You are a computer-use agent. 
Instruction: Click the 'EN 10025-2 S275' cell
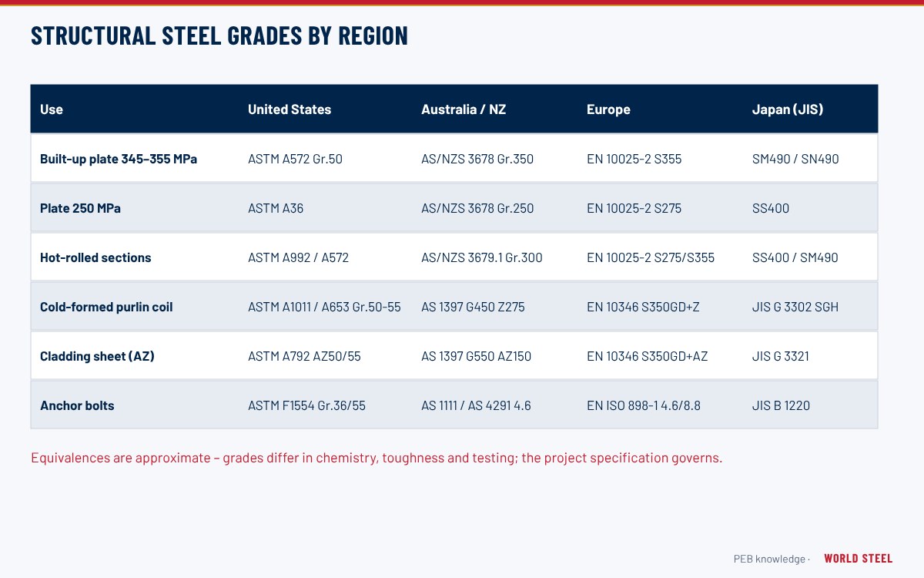[x=634, y=208]
